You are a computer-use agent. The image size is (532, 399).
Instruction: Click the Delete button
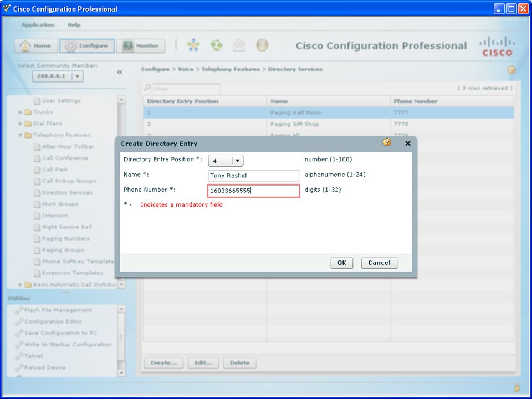[240, 362]
